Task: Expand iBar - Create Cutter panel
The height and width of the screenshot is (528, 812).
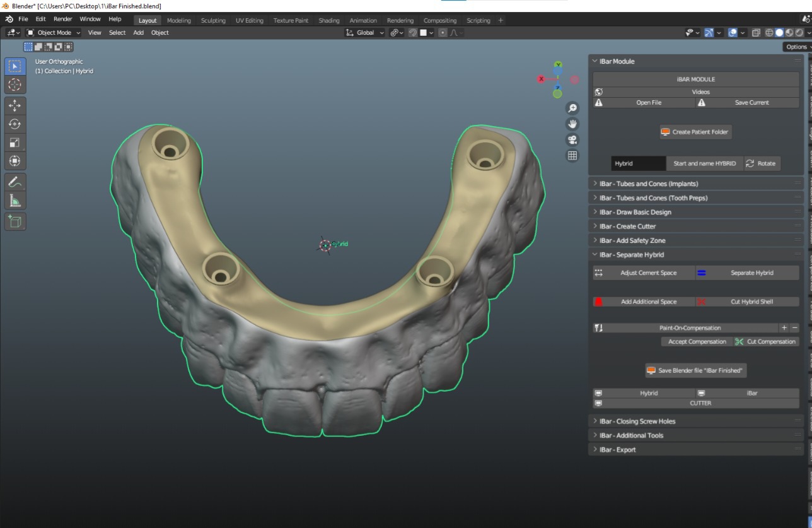Action: 696,226
